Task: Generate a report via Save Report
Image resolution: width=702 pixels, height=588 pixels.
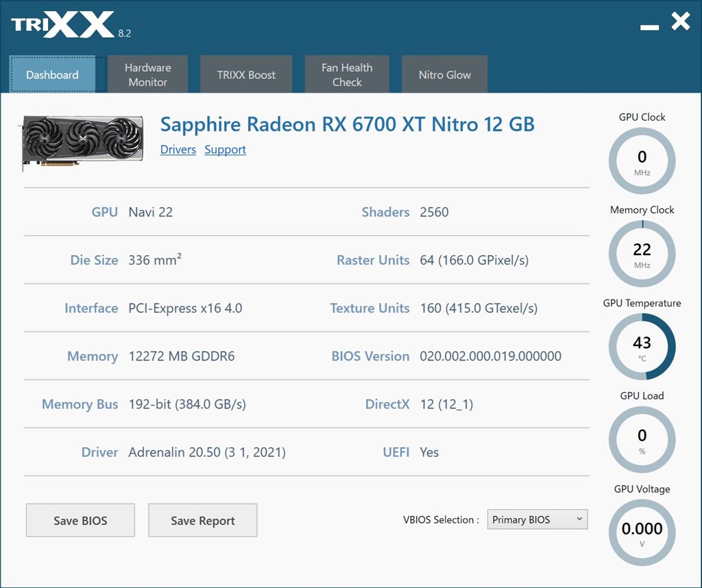Action: tap(202, 520)
